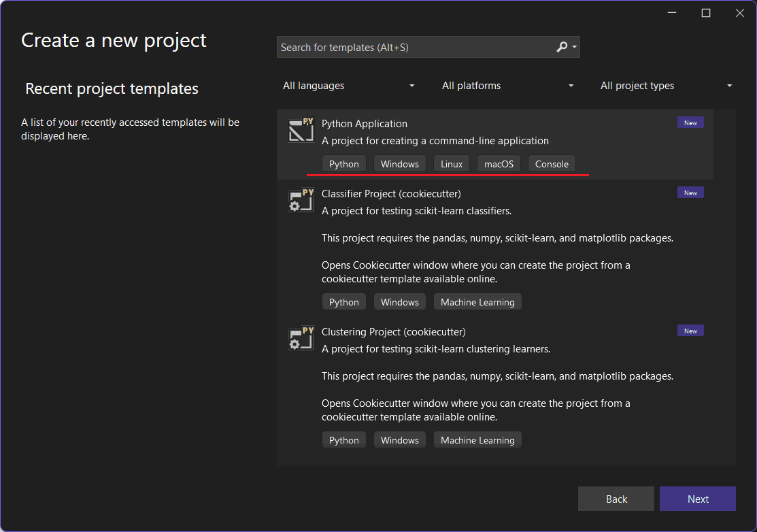The height and width of the screenshot is (532, 757).
Task: Click New badge on Clustering Project
Action: point(690,331)
